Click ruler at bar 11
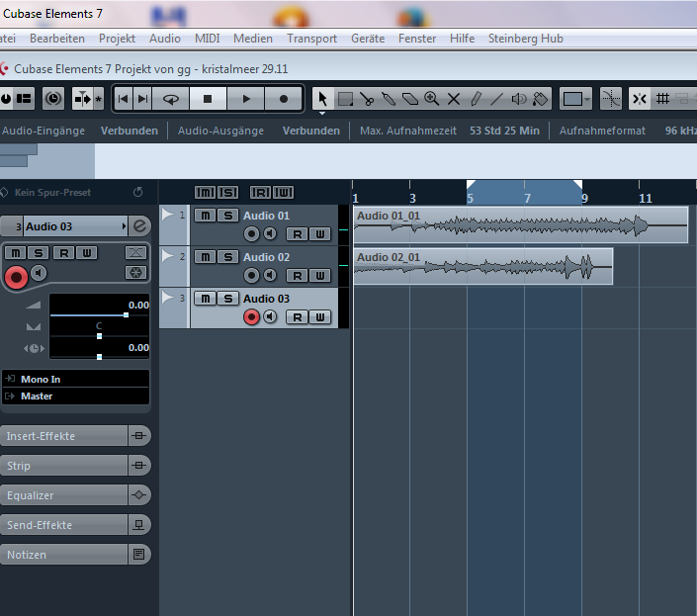Screen dimensions: 697x616 [645, 198]
